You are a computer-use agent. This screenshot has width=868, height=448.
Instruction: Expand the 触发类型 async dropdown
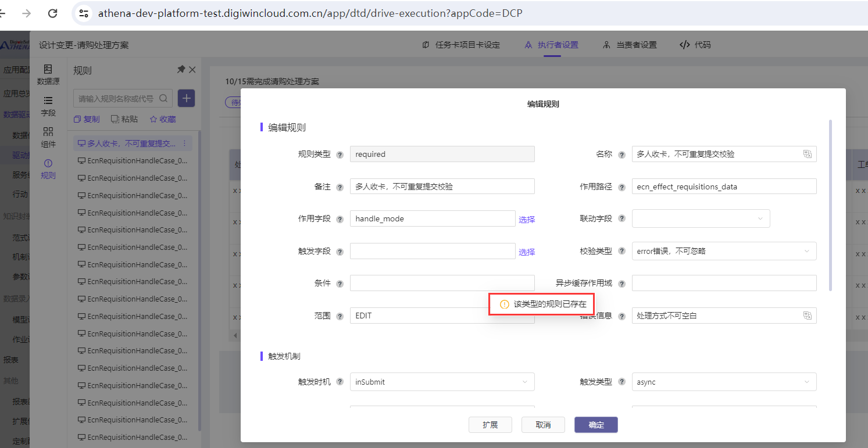click(x=724, y=382)
